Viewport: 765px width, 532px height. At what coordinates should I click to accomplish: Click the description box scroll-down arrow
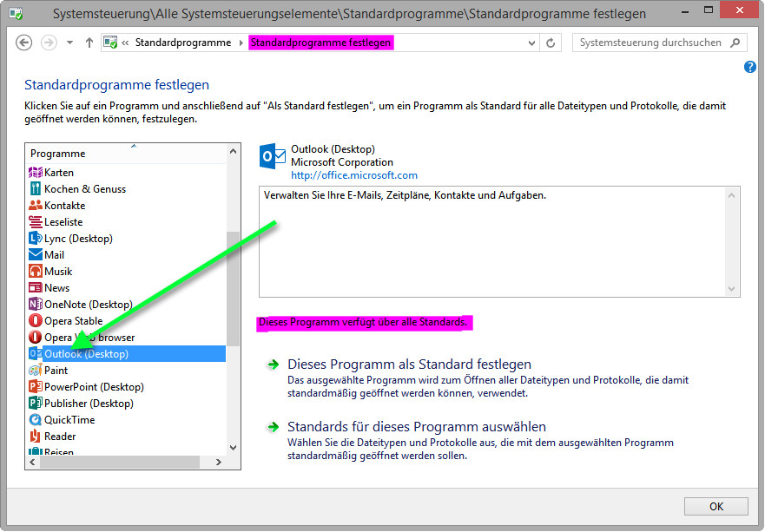(x=731, y=289)
